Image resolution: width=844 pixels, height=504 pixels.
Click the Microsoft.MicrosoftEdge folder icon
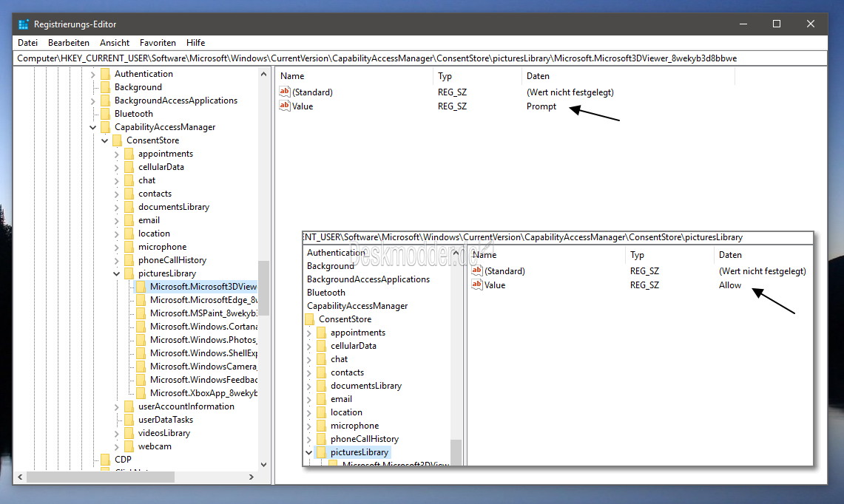coord(141,300)
